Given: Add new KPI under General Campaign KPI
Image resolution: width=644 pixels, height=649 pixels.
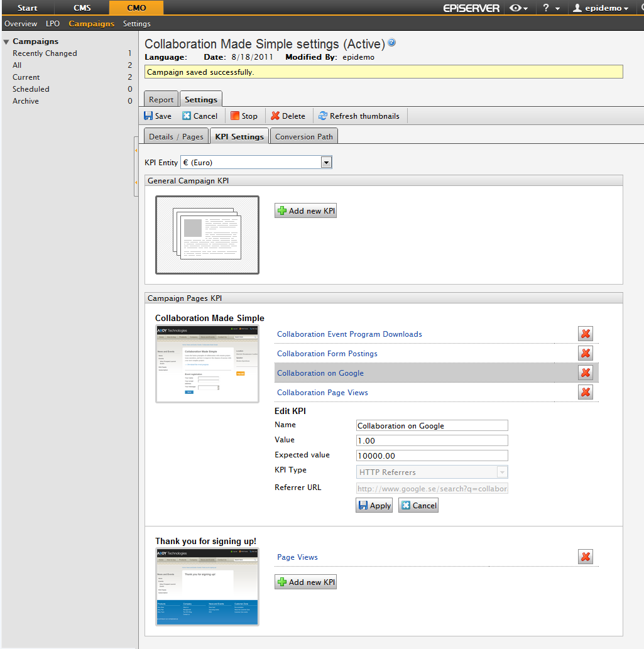Looking at the screenshot, I should [305, 210].
